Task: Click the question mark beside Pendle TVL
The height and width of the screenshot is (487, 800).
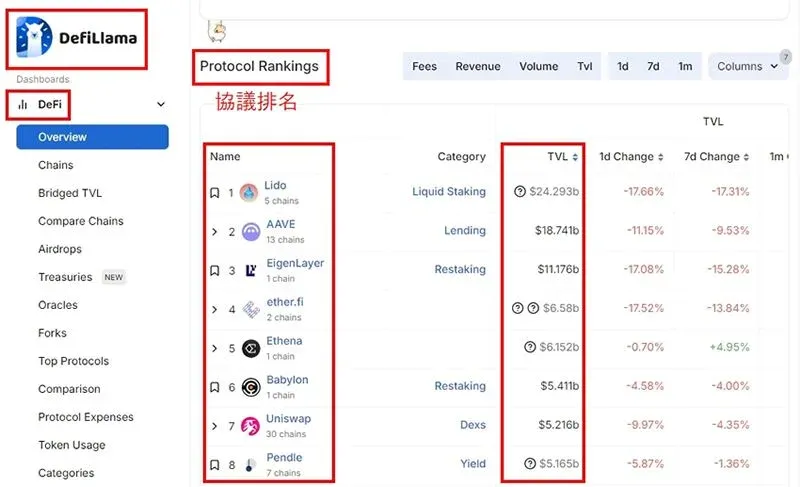Action: point(530,464)
